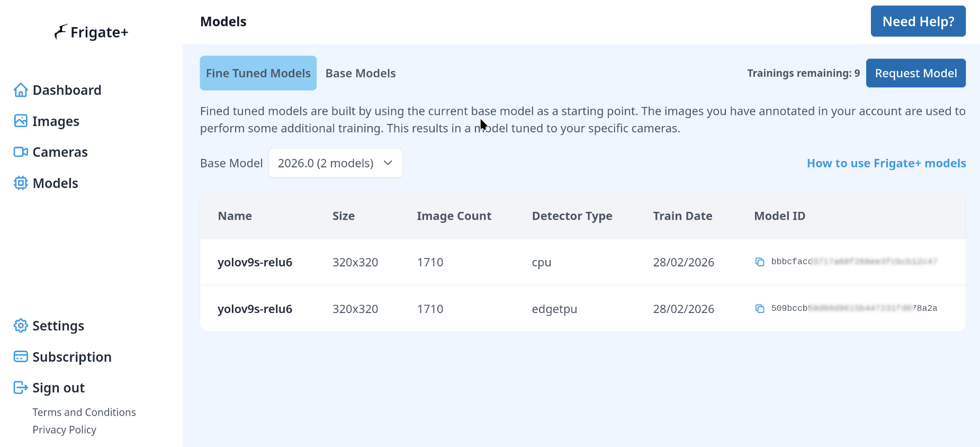
Task: Copy the edgetpu model ID
Action: [x=760, y=309]
